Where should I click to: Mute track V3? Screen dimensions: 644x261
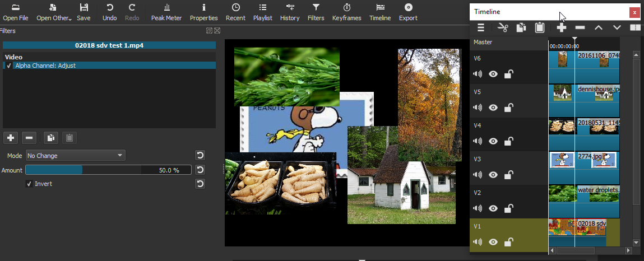[477, 175]
